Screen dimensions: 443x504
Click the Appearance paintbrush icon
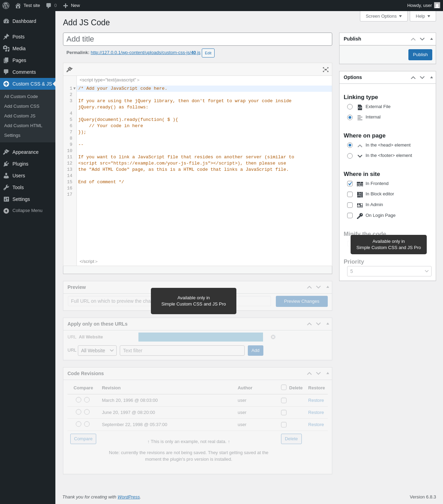[6, 152]
